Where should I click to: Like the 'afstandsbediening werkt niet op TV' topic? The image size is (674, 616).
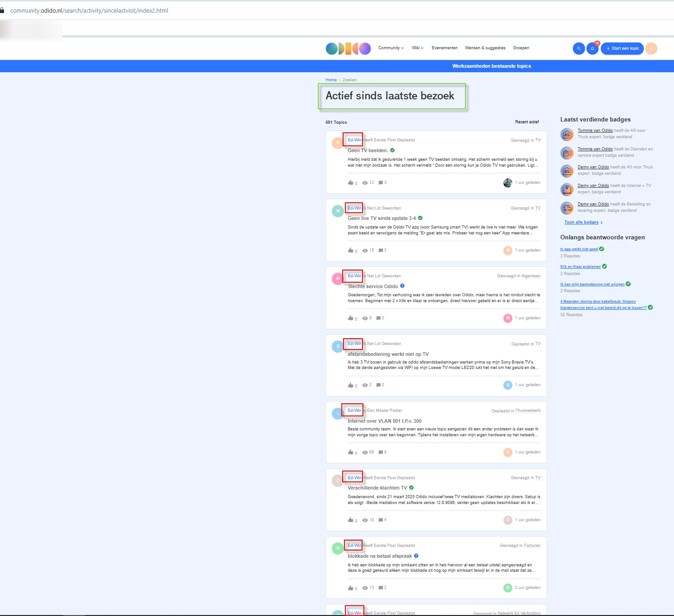click(x=351, y=385)
